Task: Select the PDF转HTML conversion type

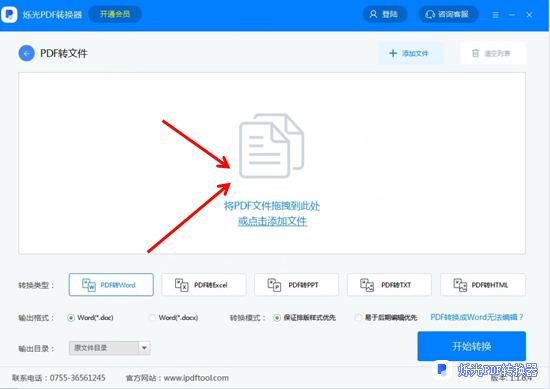Action: (x=483, y=285)
